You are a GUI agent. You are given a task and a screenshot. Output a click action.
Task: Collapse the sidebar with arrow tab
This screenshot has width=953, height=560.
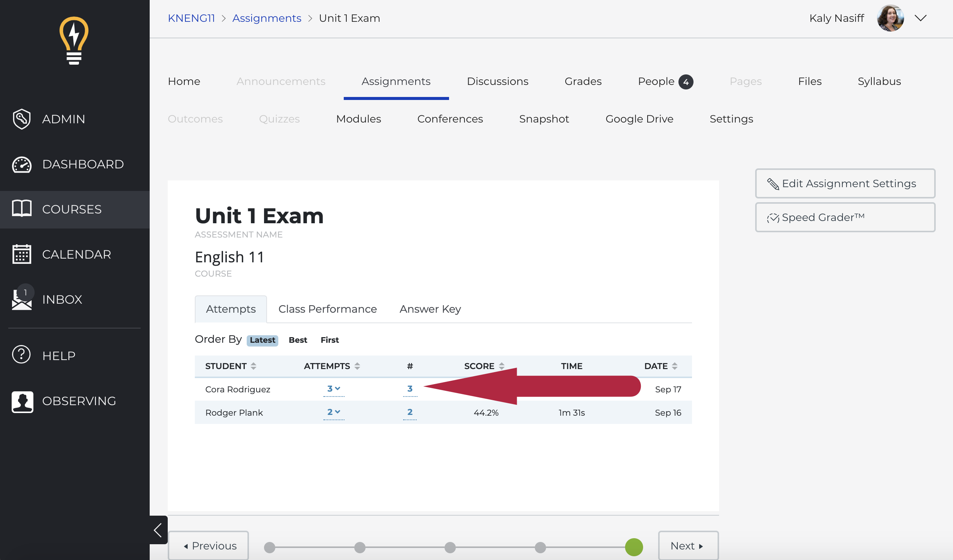coord(158,530)
